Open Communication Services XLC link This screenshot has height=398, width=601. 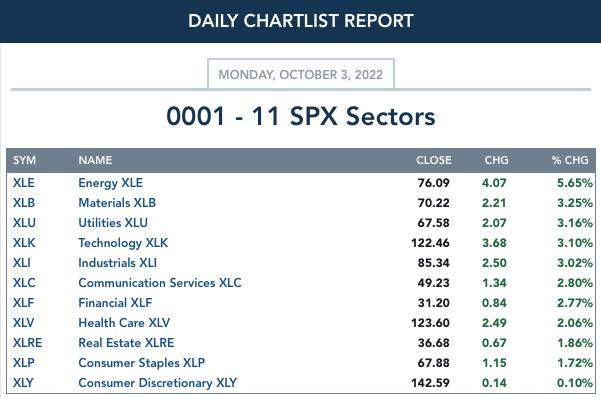pyautogui.click(x=160, y=283)
